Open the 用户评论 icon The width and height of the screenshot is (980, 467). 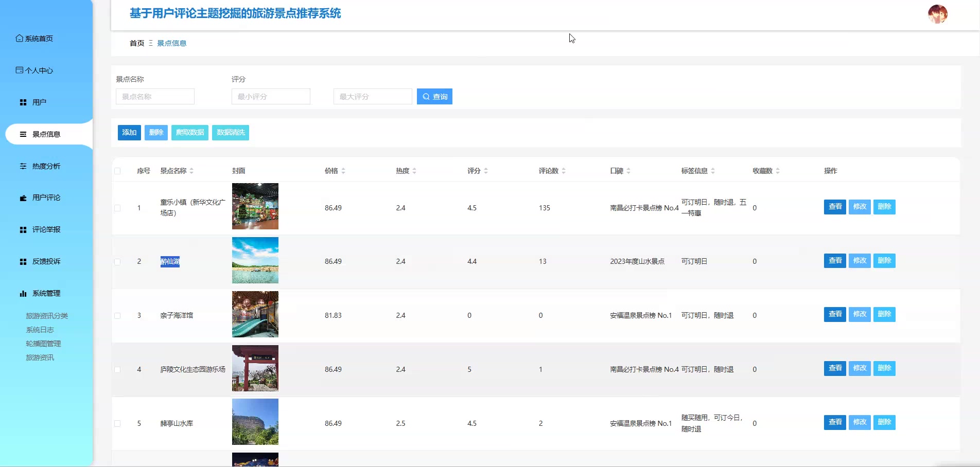click(23, 197)
